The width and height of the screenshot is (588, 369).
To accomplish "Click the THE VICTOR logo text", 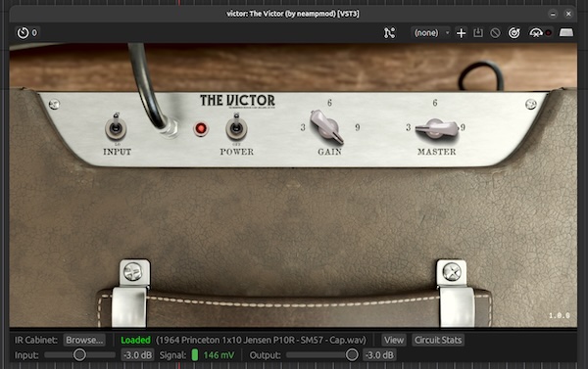I will [x=237, y=101].
